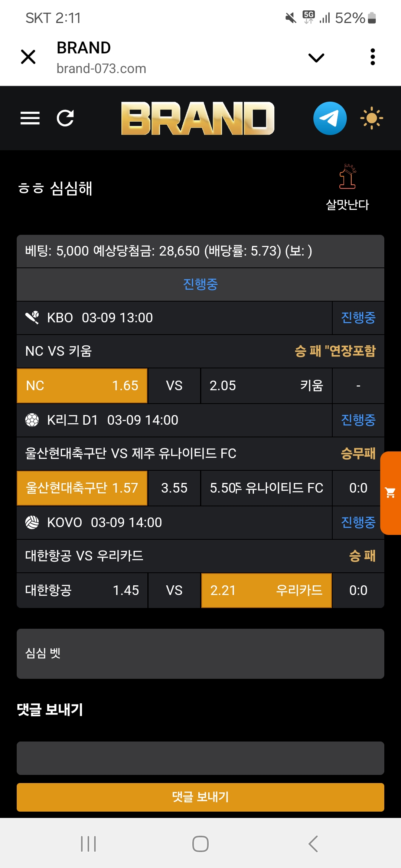Select the 키움 2.05 odds cell
401x868 pixels.
point(266,386)
